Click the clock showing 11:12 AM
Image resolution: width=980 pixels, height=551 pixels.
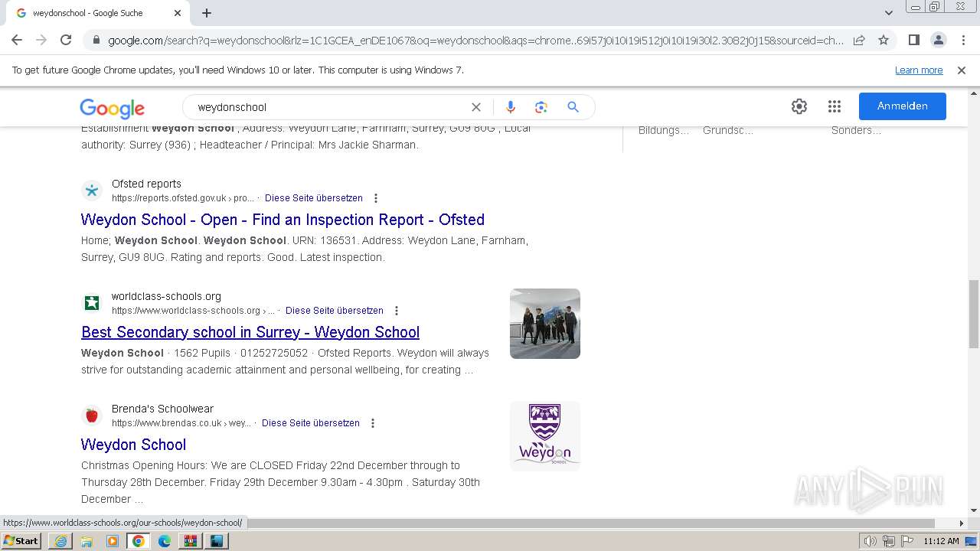pyautogui.click(x=941, y=541)
